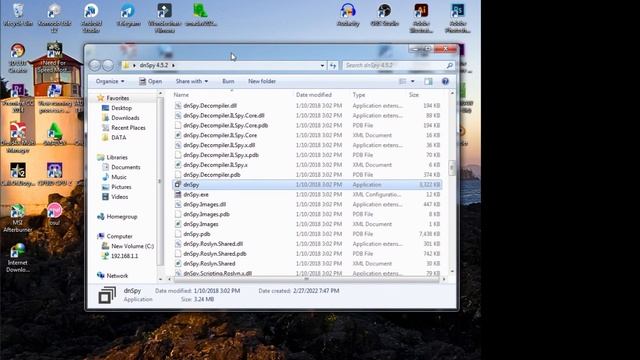Image resolution: width=640 pixels, height=360 pixels.
Task: Select Network in navigation pane
Action: (x=117, y=276)
